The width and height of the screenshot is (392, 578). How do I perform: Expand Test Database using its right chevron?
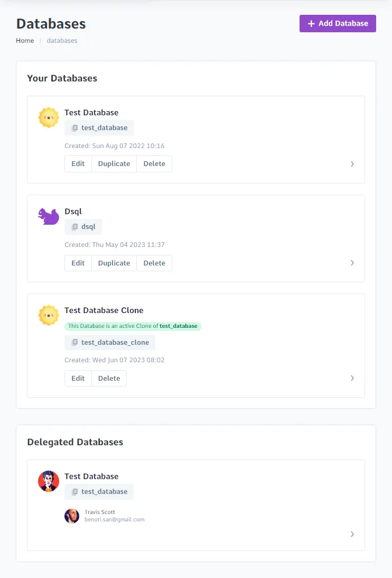pos(352,164)
